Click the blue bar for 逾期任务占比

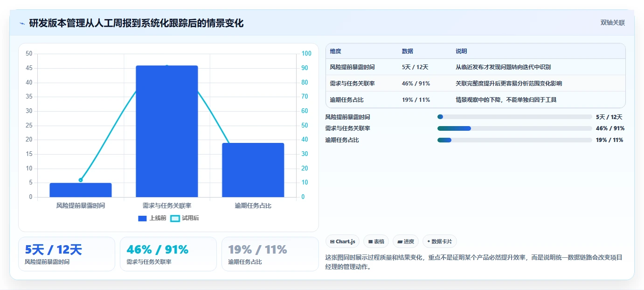253,170
